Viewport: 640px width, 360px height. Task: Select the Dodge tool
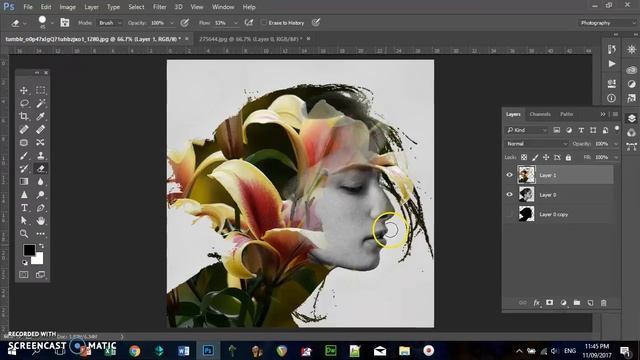(40, 195)
